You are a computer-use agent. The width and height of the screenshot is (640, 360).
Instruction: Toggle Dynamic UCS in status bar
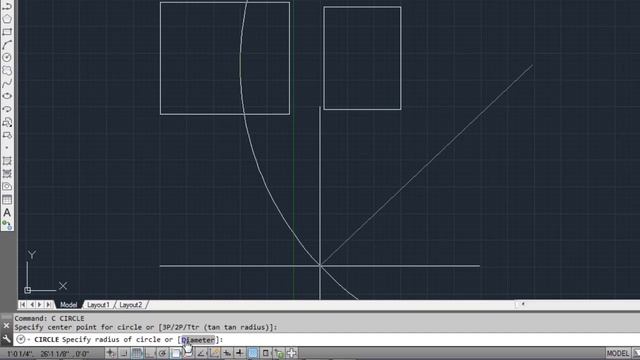[x=214, y=353]
